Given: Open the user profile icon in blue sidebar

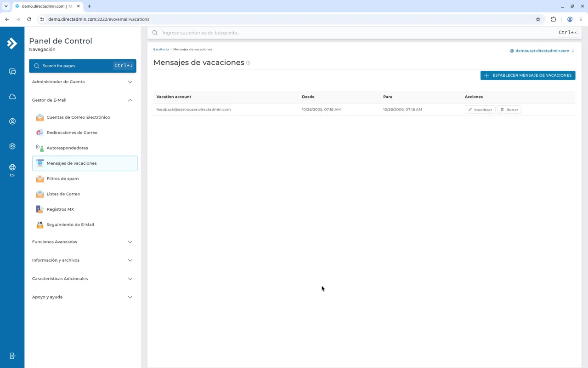Looking at the screenshot, I should pos(12,121).
